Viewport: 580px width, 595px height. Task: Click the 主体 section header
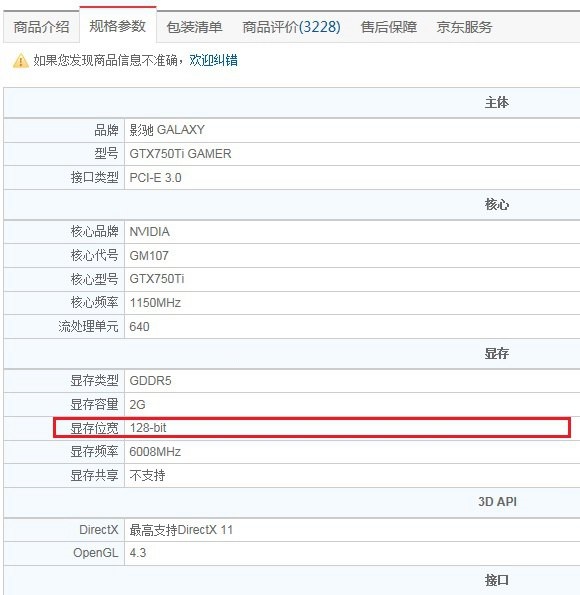(x=497, y=102)
